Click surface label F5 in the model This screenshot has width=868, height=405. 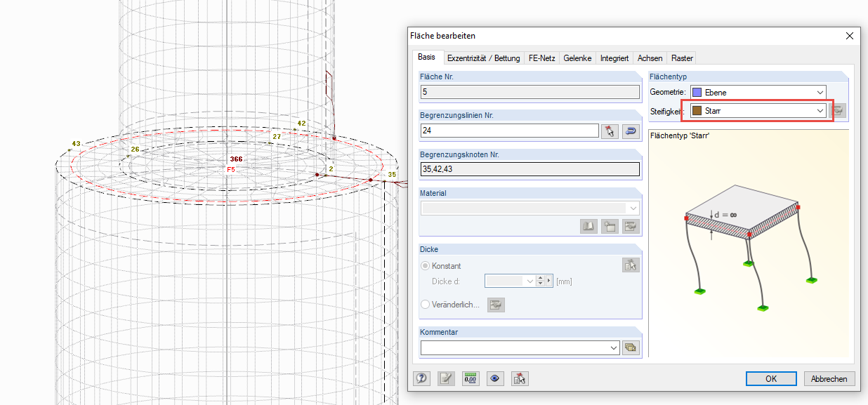point(231,170)
